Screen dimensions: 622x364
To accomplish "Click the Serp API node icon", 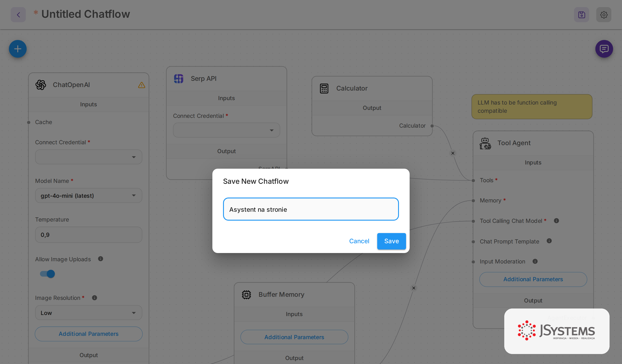I will point(179,79).
